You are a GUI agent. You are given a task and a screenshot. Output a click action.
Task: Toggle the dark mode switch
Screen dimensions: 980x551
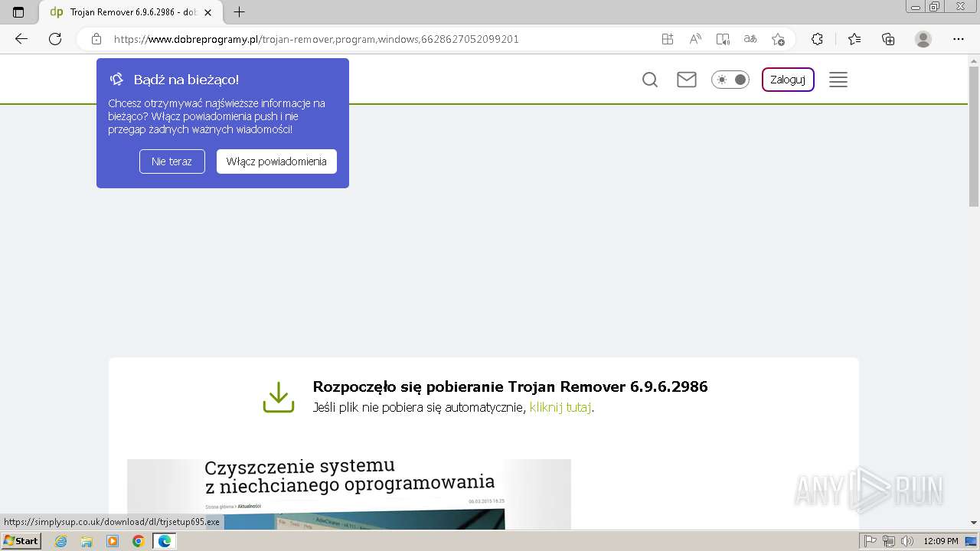tap(730, 80)
